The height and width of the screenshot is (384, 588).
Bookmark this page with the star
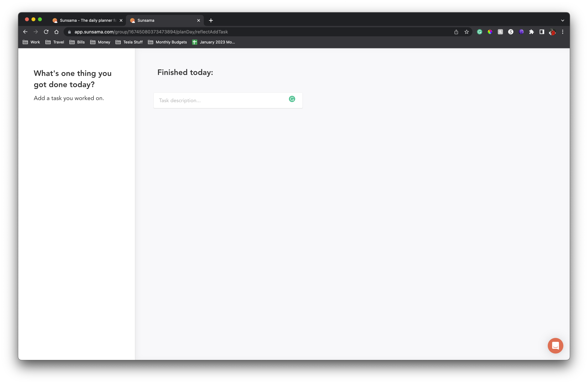point(466,32)
